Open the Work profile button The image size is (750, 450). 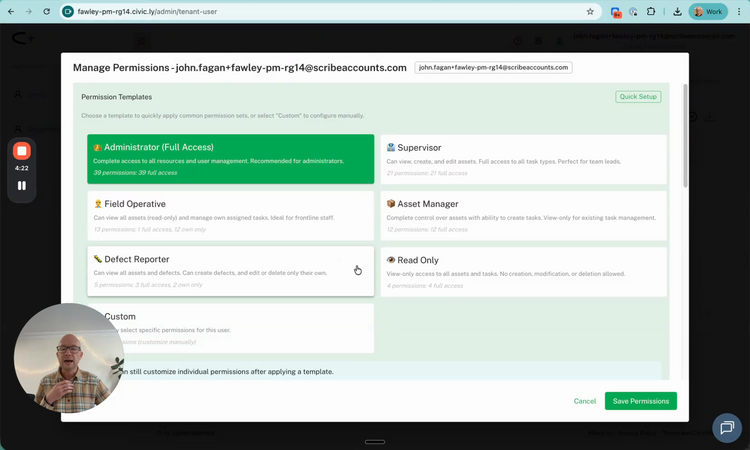coord(708,11)
